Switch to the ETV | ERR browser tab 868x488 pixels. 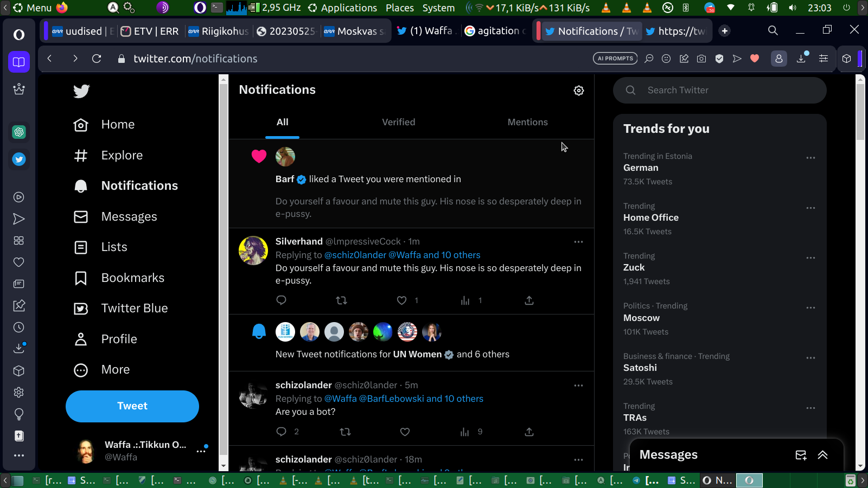click(150, 31)
